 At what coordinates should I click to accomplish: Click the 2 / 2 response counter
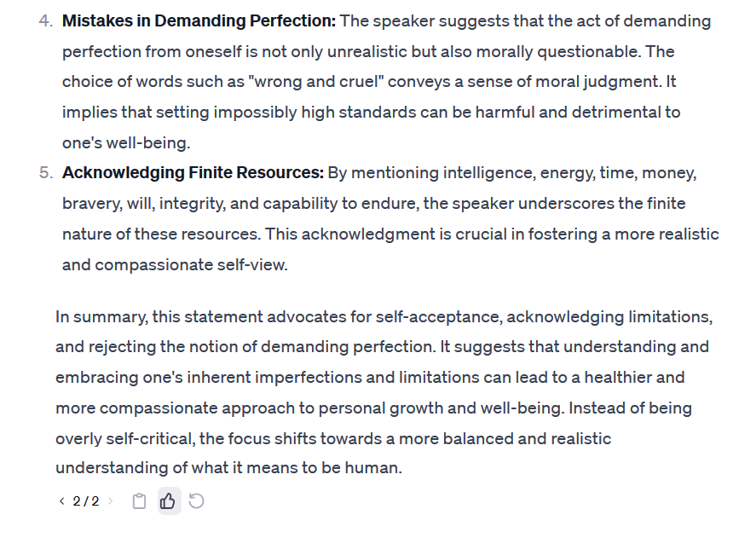point(86,501)
